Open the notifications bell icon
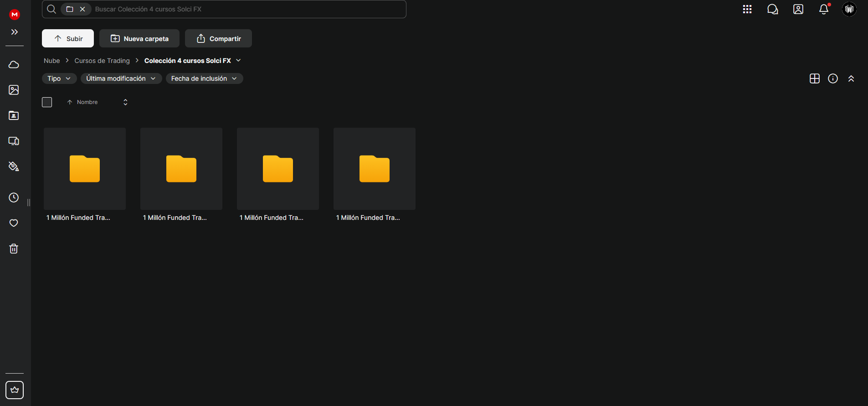 (x=824, y=9)
